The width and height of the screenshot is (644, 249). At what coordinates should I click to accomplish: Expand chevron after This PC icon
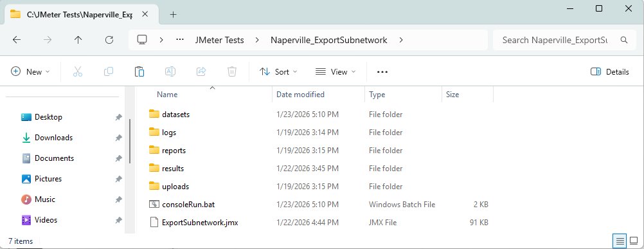tap(161, 40)
